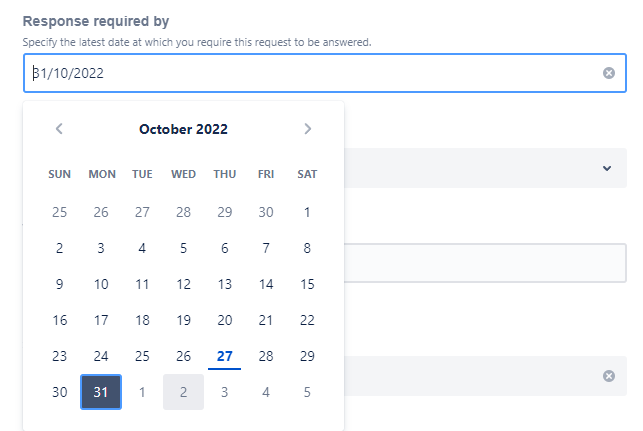Select October 28 in the calendar
This screenshot has width=643, height=431.
pos(266,356)
